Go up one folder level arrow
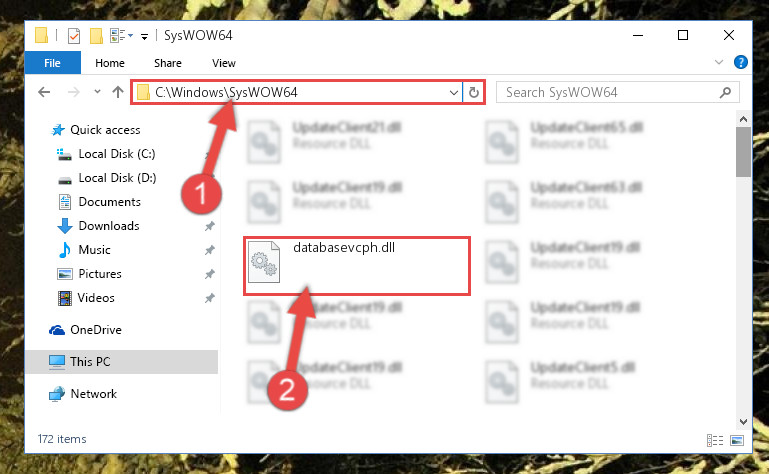This screenshot has width=769, height=474. coord(118,92)
